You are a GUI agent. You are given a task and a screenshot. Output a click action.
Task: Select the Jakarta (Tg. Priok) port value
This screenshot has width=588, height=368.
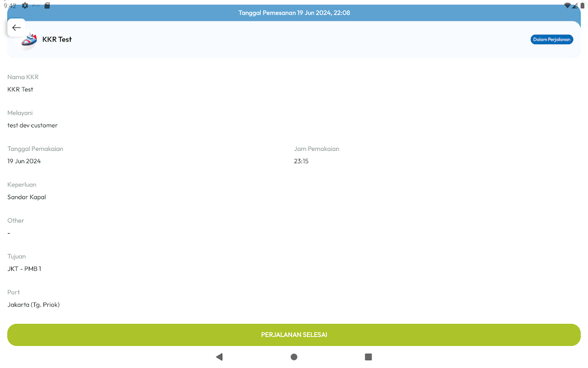click(x=34, y=305)
